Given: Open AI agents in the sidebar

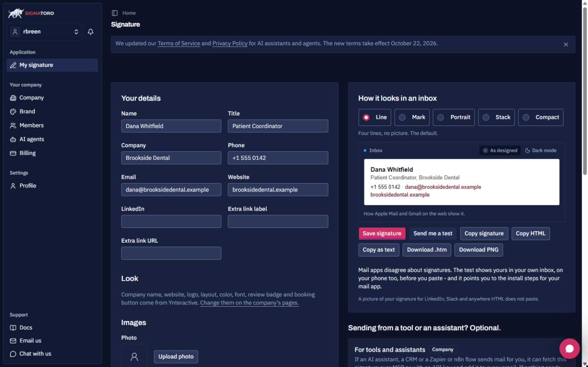Looking at the screenshot, I should (52, 139).
